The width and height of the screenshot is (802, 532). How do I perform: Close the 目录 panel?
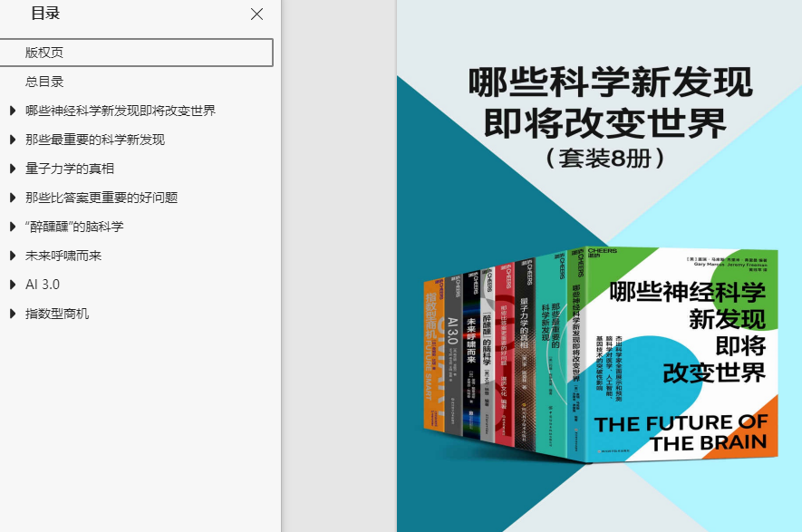[256, 15]
